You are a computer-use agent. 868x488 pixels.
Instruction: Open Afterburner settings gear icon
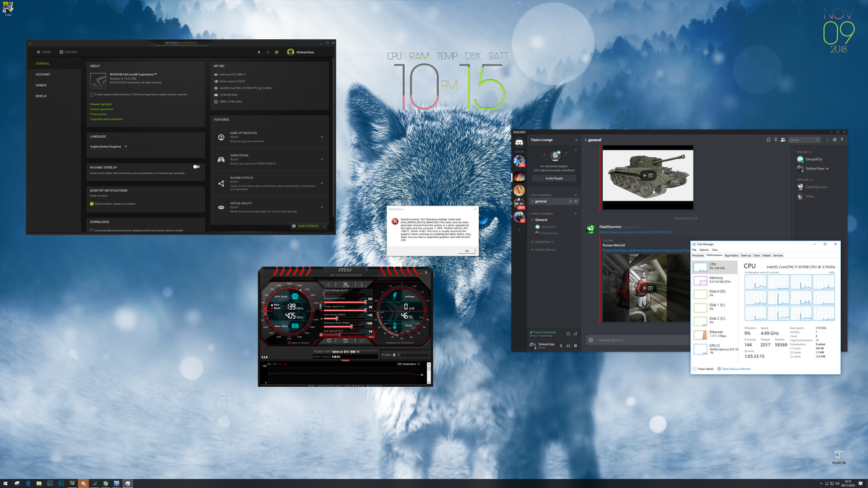329,340
